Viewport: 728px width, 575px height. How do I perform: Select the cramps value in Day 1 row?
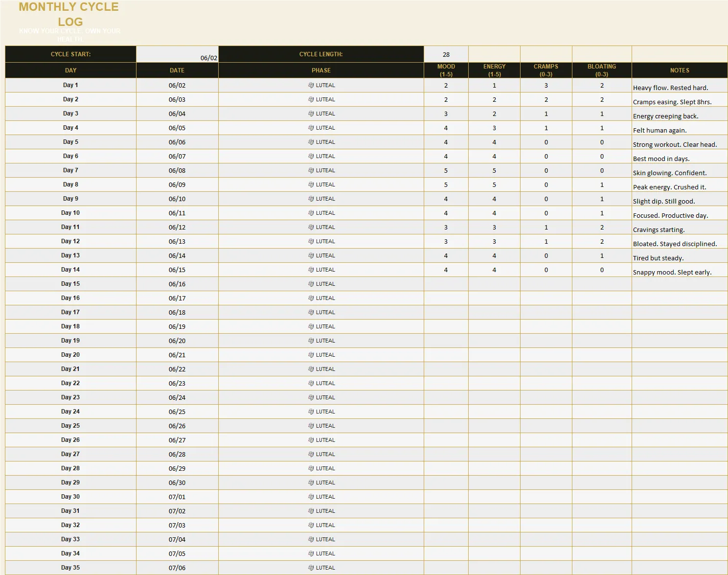[x=546, y=85]
